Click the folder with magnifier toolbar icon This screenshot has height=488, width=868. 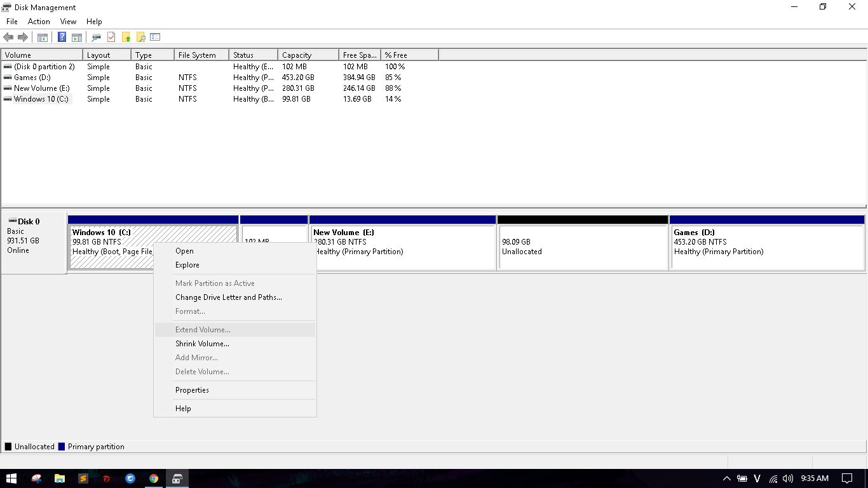[141, 37]
